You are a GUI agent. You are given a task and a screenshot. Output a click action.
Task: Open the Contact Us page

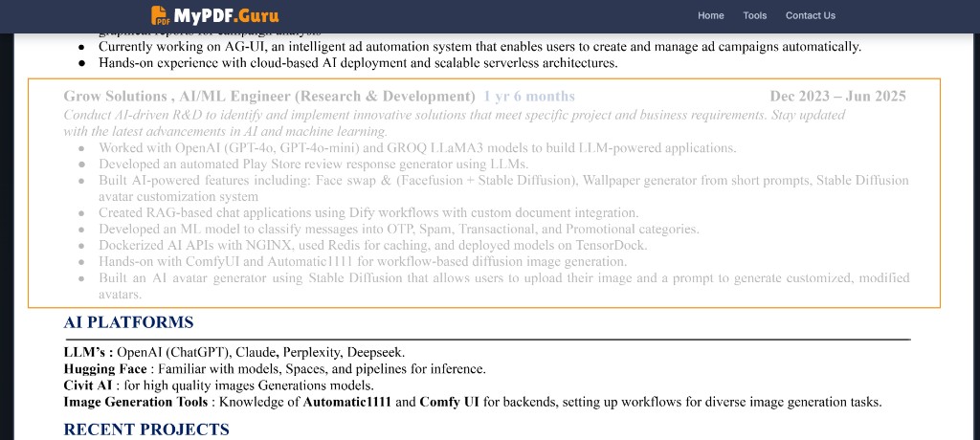[810, 15]
